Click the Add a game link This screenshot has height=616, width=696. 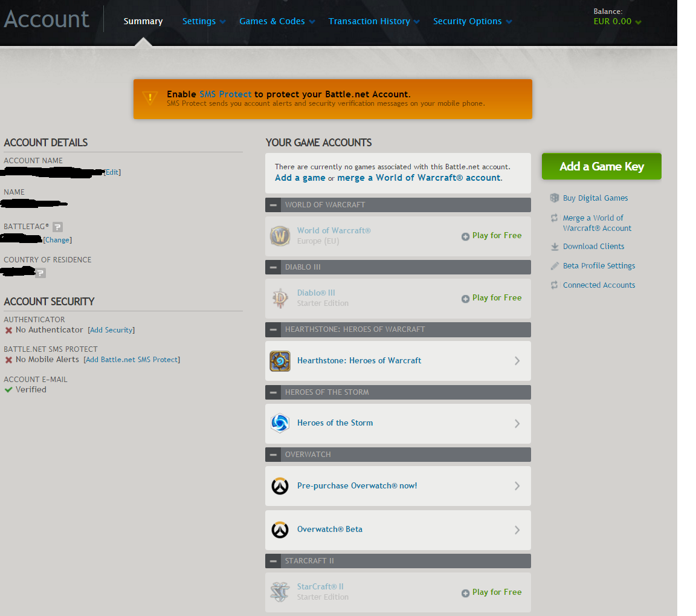point(300,178)
